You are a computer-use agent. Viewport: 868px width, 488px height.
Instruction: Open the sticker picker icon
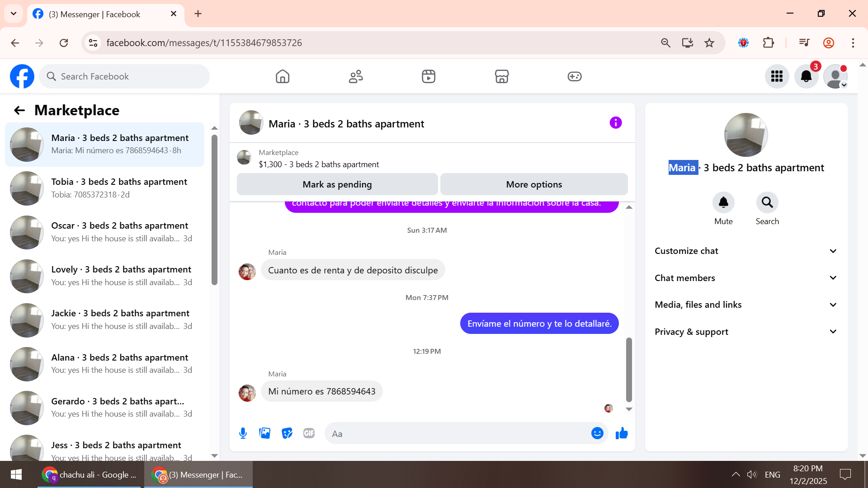[287, 433]
